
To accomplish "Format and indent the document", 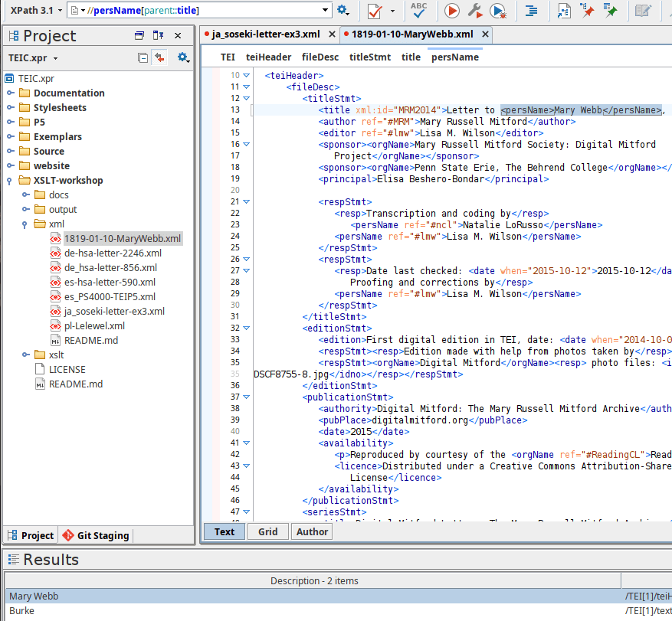I will pyautogui.click(x=532, y=11).
